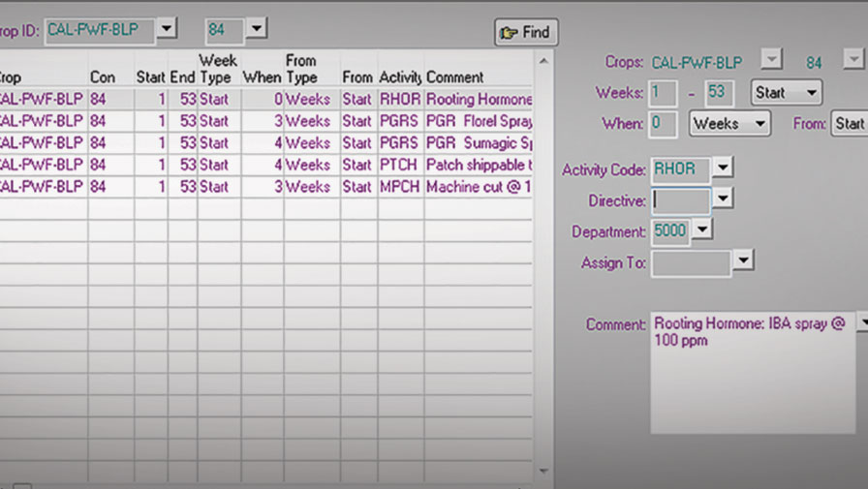Click the Rooting Hormone comment cell
The image size is (868, 489).
(479, 100)
